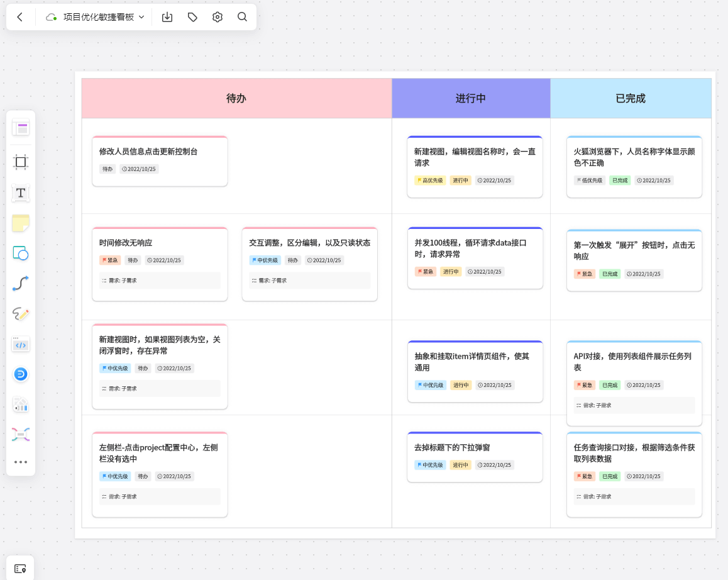This screenshot has width=728, height=580.
Task: Click the cloud sync status icon
Action: click(x=51, y=17)
